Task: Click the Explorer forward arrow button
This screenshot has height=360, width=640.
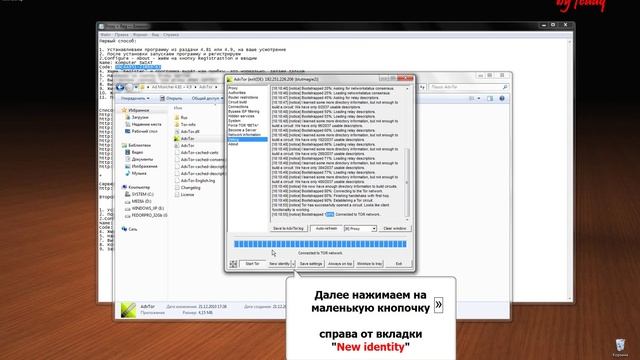Action: point(129,87)
